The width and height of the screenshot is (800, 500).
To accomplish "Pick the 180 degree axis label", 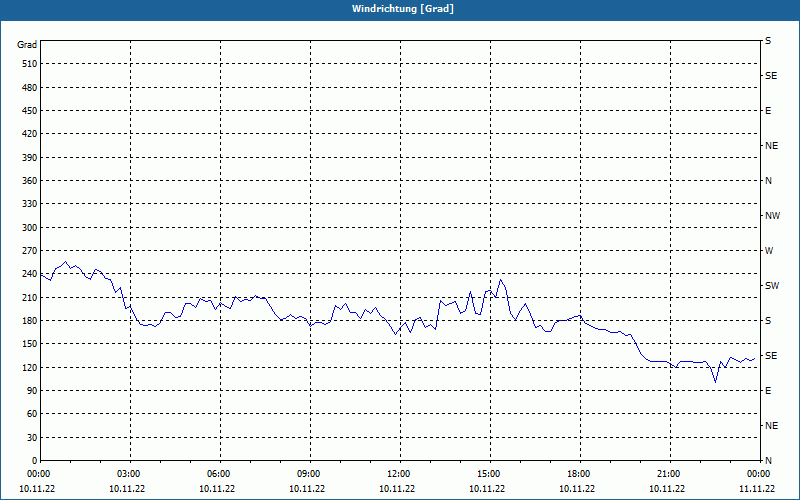I will 30,321.
